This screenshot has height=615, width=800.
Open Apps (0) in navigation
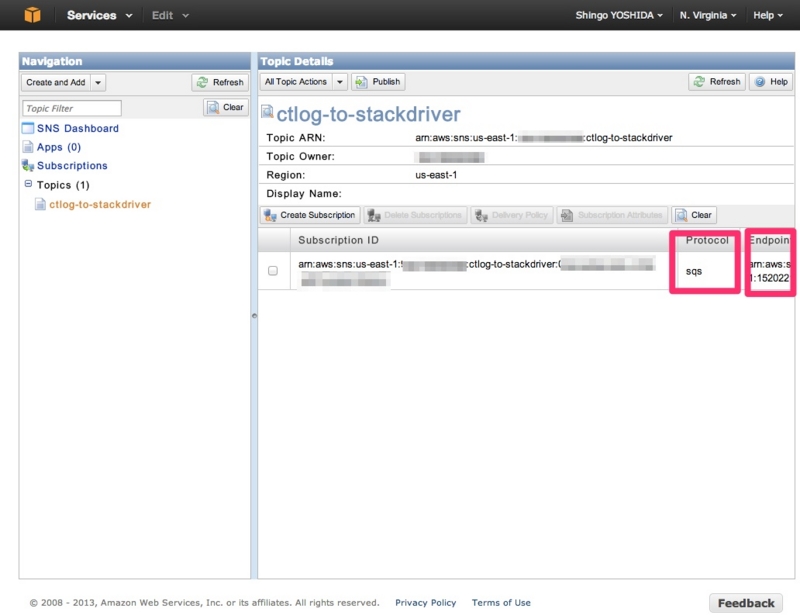pyautogui.click(x=59, y=147)
